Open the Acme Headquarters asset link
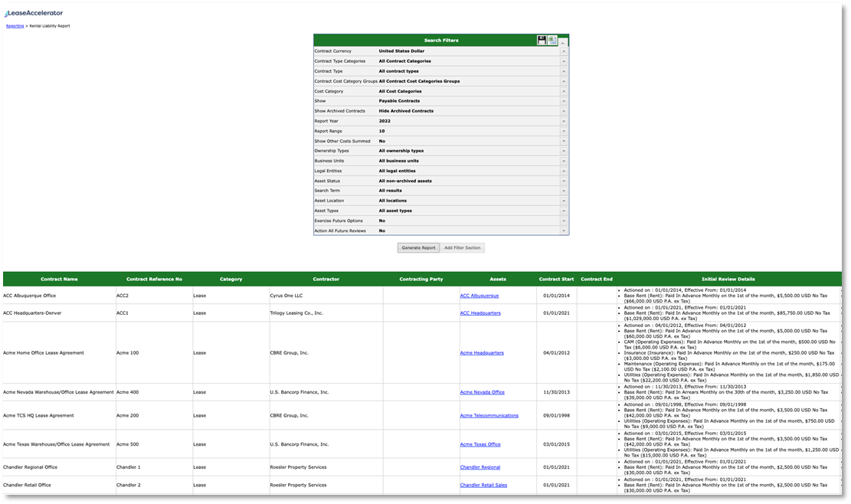Viewport: 851px width, 504px height. [482, 353]
